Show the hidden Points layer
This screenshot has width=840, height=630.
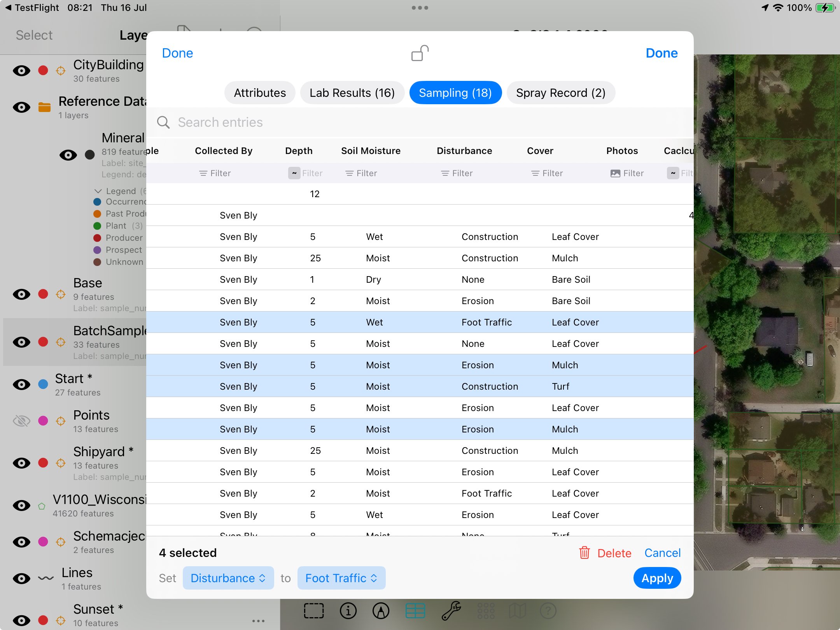pyautogui.click(x=21, y=420)
